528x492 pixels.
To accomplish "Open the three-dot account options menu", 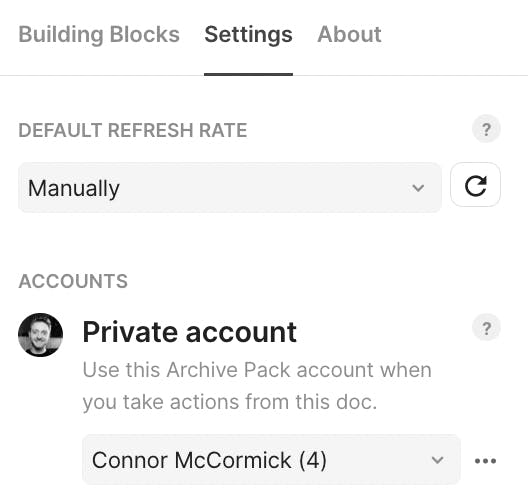I will (x=485, y=460).
